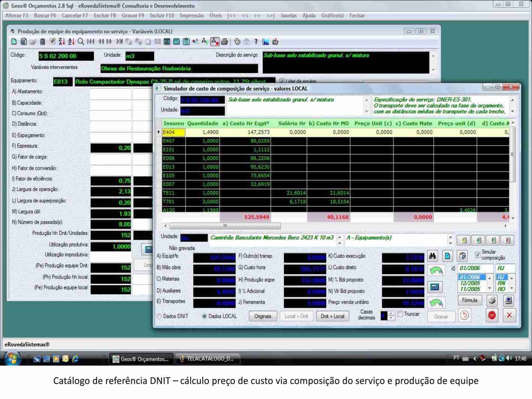Viewport: 532px width, 399px height.
Task: Click the red 'on' circle button
Action: (492, 315)
